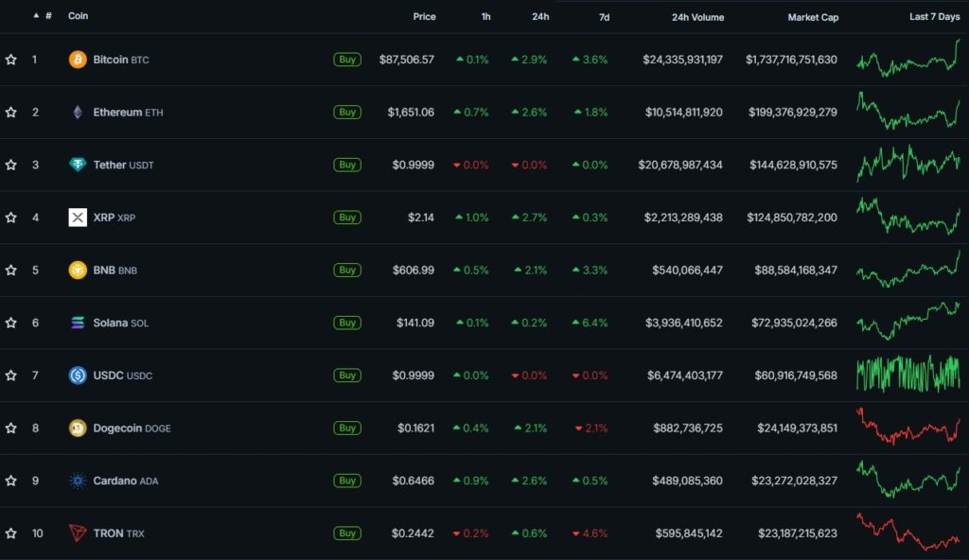This screenshot has width=969, height=560.
Task: Click Bitcoin's 7-day sparkline chart
Action: point(906,59)
